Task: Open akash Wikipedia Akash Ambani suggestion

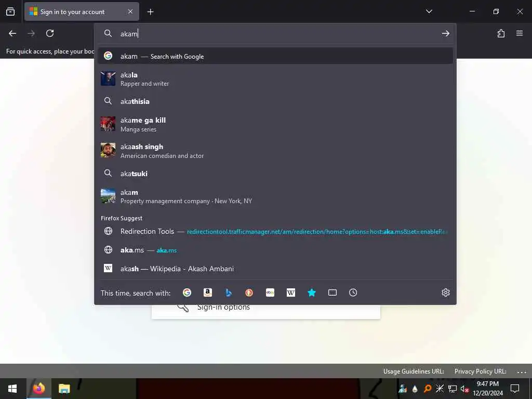Action: click(275, 269)
